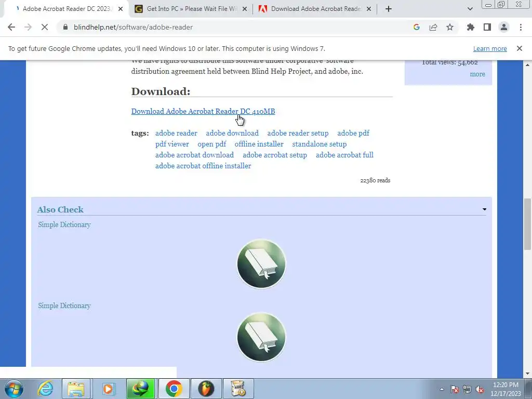Open the 'adobe reader' tag

(176, 133)
